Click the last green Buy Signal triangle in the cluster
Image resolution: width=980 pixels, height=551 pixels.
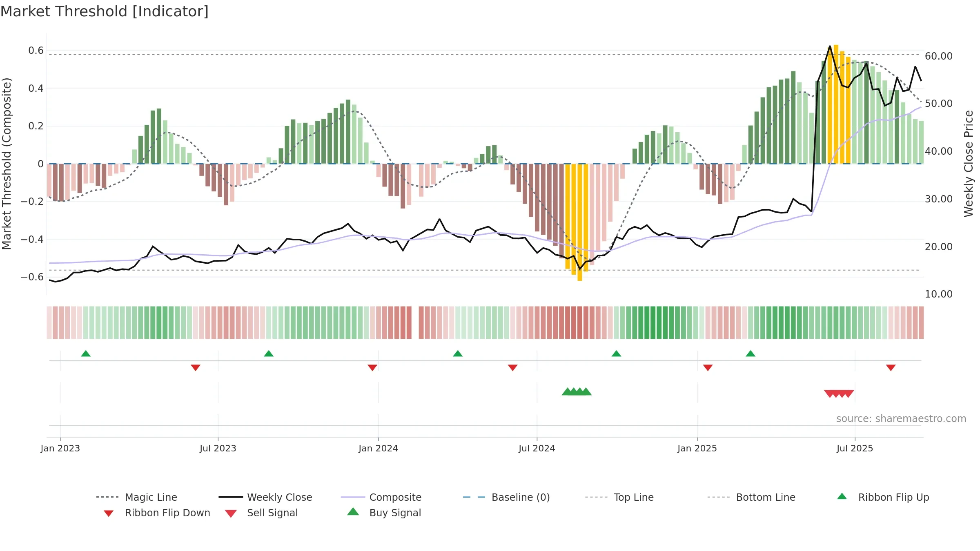[586, 391]
